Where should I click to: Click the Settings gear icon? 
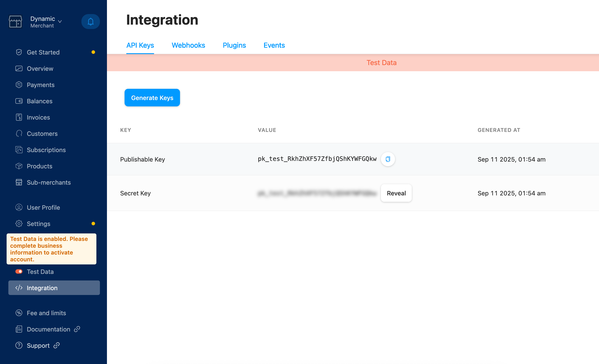[x=19, y=223]
